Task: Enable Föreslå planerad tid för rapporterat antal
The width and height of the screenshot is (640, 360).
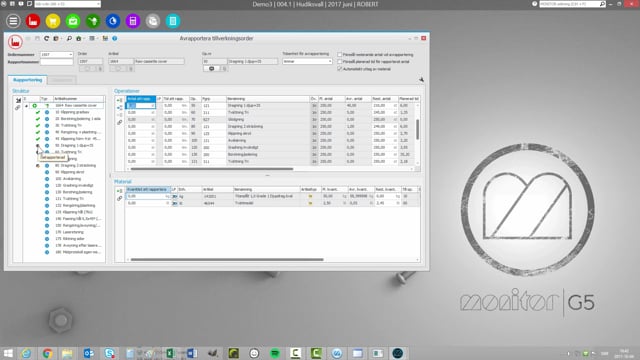Action: pyautogui.click(x=340, y=62)
